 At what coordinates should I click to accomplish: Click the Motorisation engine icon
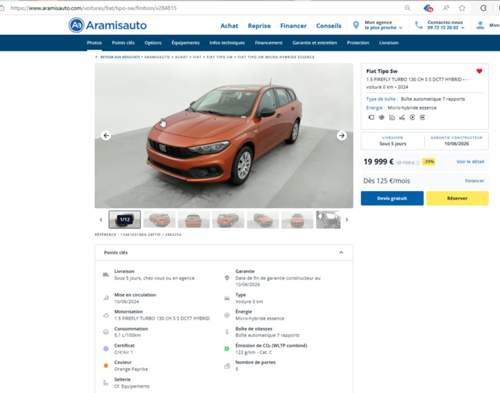(106, 315)
